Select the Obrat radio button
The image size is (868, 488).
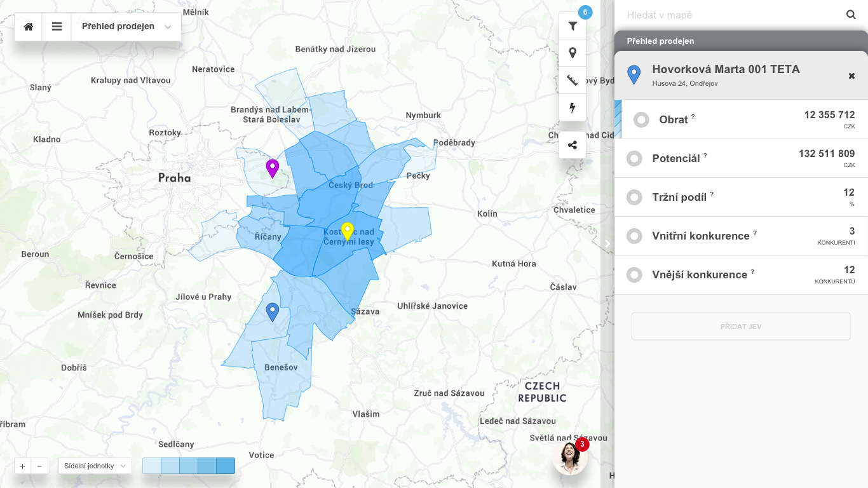tap(641, 119)
